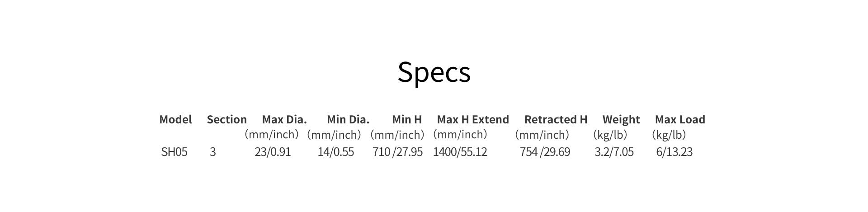
Task: Click the Weight column header
Action: coord(621,119)
